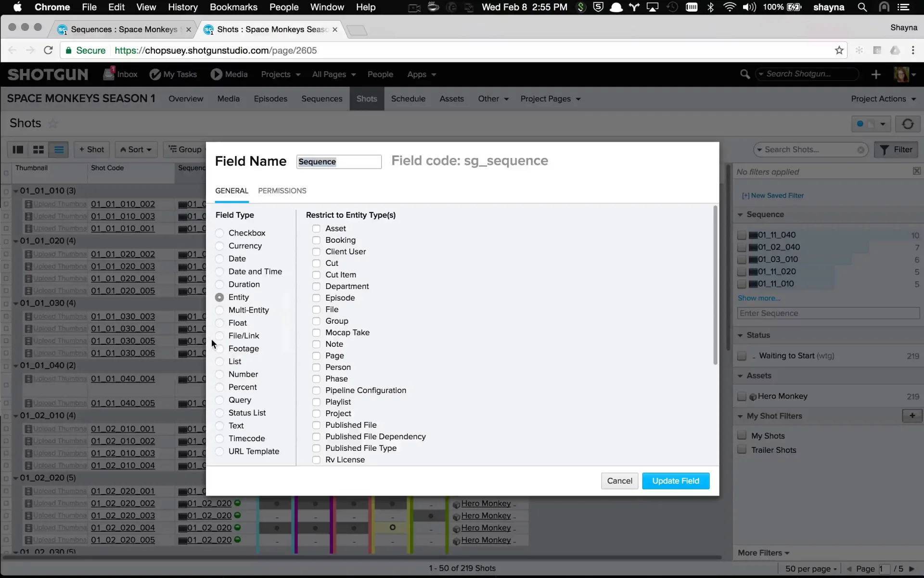The image size is (924, 578).
Task: Check the Playlist entity type checkbox
Action: click(x=316, y=402)
